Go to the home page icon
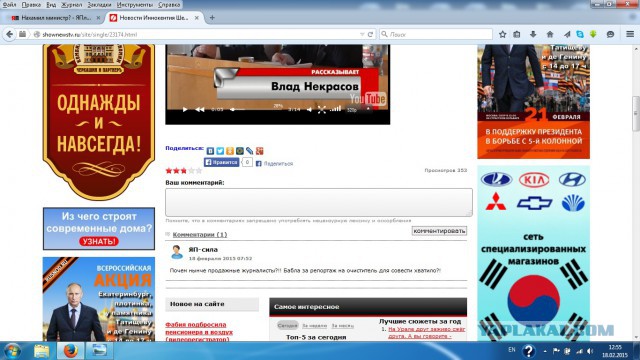This screenshot has width=640, height=360. [x=550, y=34]
